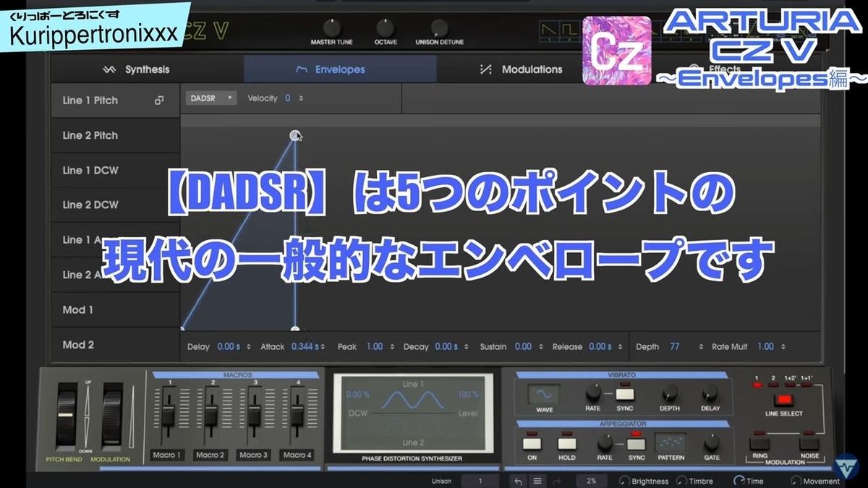Select the Mod 1 envelope
This screenshot has width=868, height=488.
click(x=116, y=309)
